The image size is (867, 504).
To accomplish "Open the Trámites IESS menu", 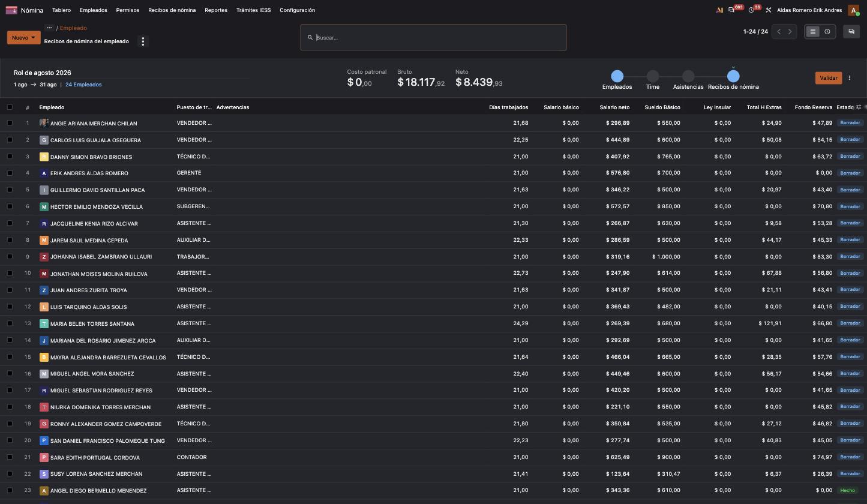I will [253, 10].
